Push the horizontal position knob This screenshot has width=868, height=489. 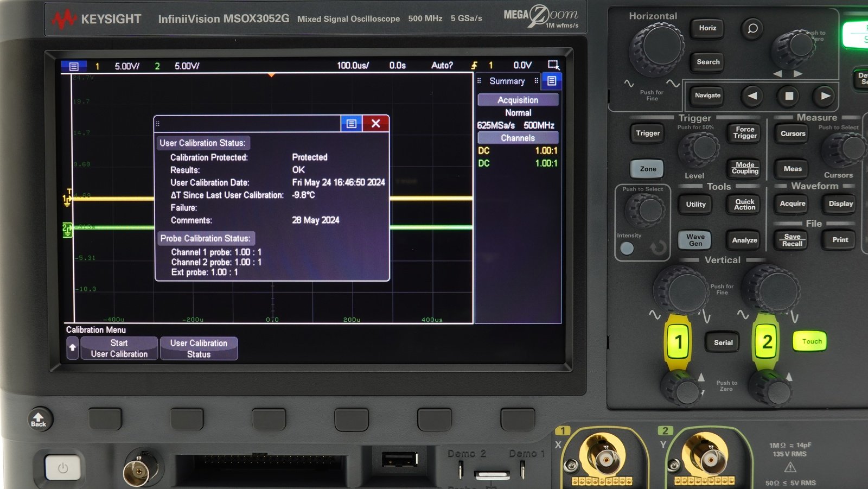pyautogui.click(x=794, y=50)
